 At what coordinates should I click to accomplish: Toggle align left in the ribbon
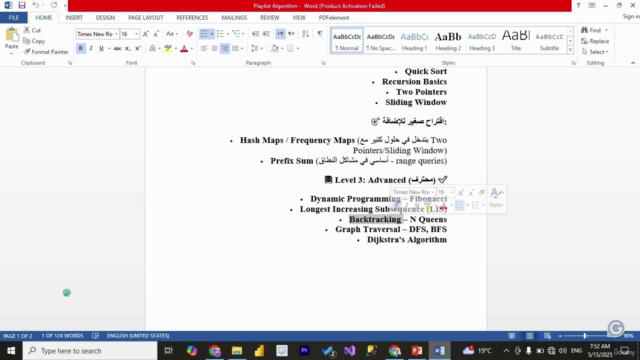click(204, 49)
